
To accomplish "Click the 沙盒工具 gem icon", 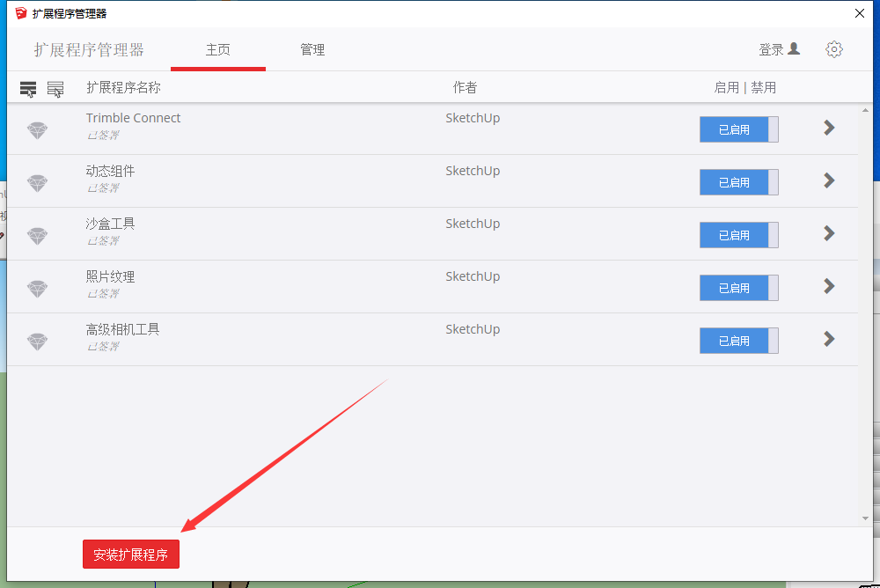I will coord(37,236).
